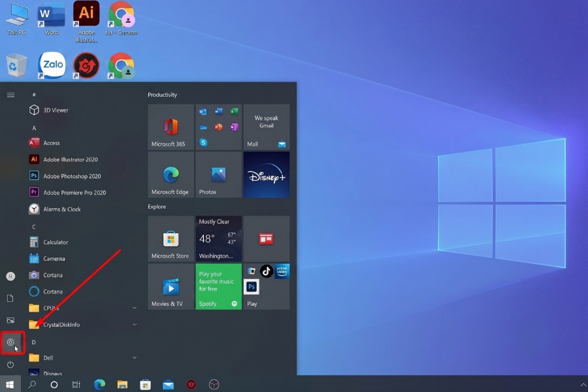Image resolution: width=588 pixels, height=392 pixels.
Task: Jump via letter D header in app list
Action: (x=34, y=342)
